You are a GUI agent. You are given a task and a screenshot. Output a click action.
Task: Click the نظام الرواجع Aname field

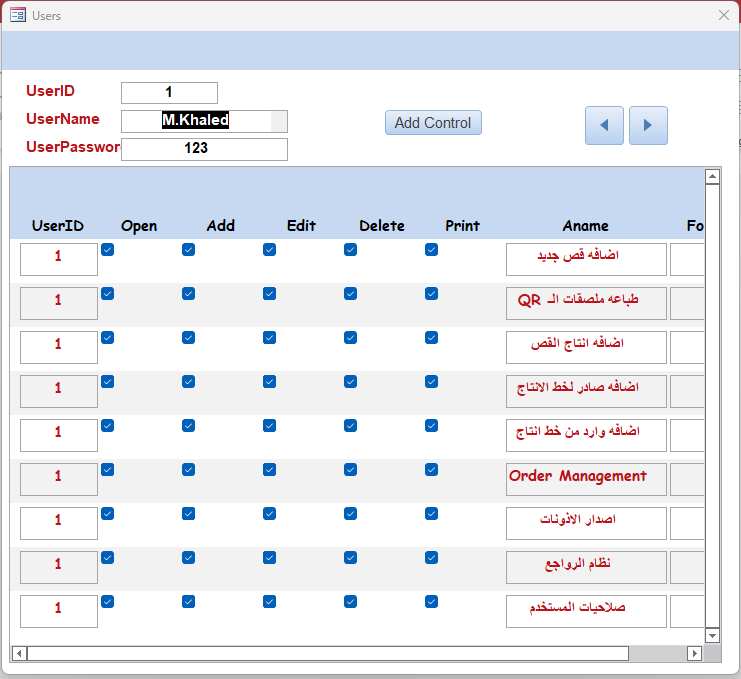click(586, 567)
